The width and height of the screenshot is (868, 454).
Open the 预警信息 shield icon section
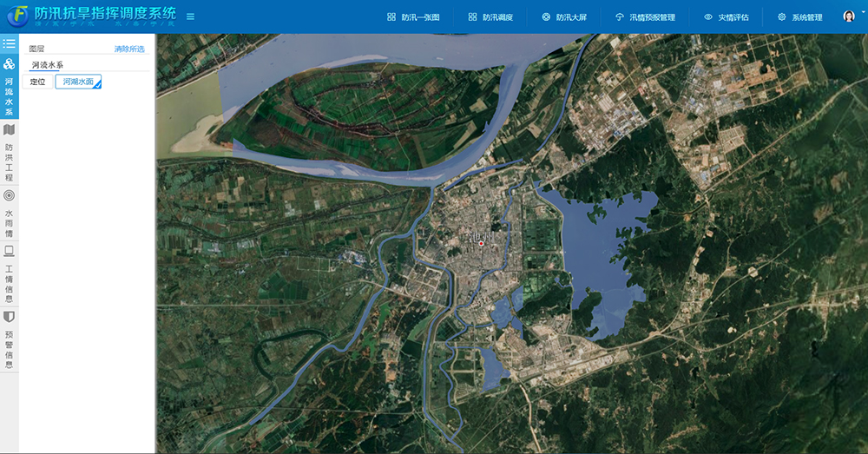(9, 339)
